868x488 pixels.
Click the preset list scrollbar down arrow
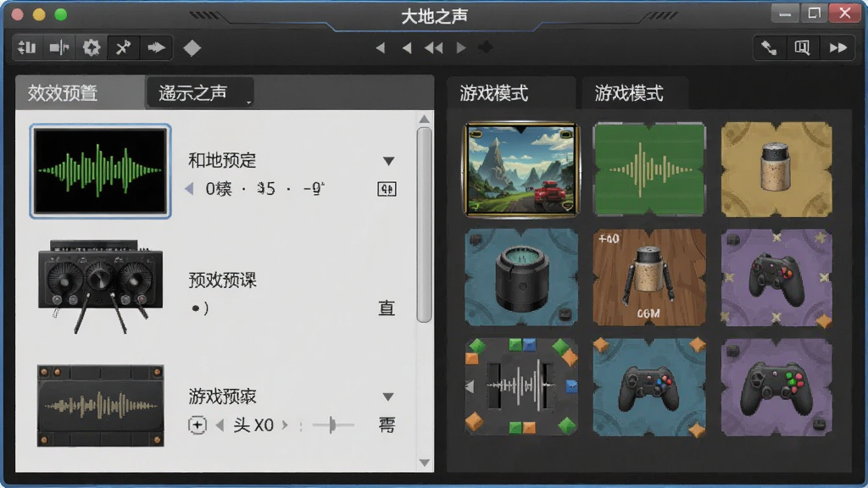click(424, 463)
